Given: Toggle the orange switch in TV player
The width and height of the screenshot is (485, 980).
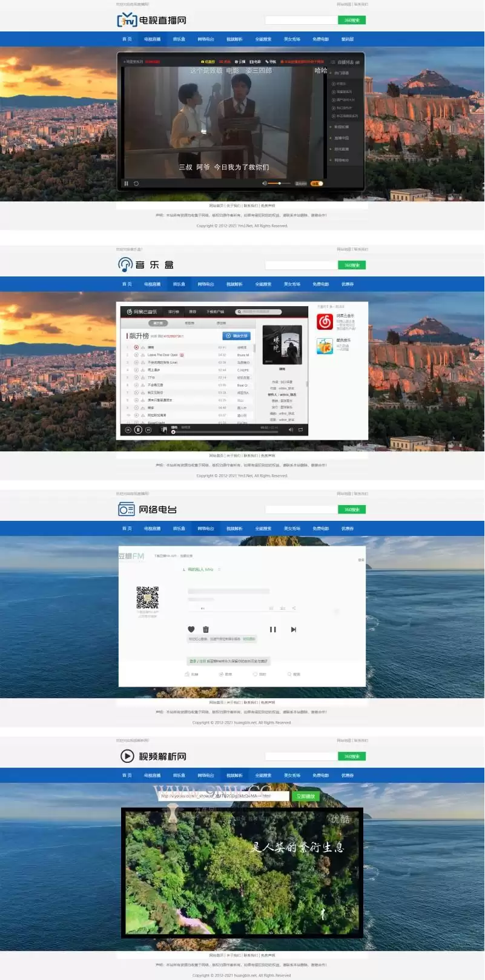Looking at the screenshot, I should click(317, 183).
